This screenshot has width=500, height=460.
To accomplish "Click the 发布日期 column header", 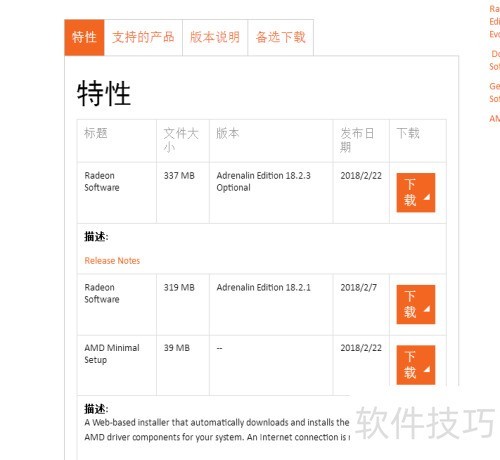I will tap(357, 140).
